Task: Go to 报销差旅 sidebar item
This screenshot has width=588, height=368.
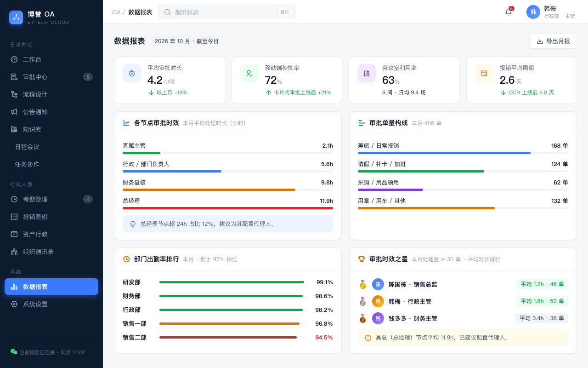Action: click(x=51, y=217)
